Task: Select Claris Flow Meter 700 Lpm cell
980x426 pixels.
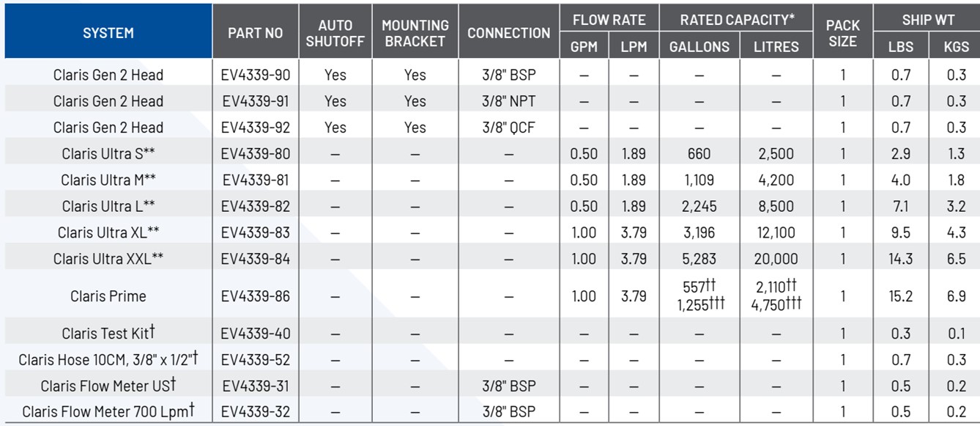Action: (x=108, y=411)
